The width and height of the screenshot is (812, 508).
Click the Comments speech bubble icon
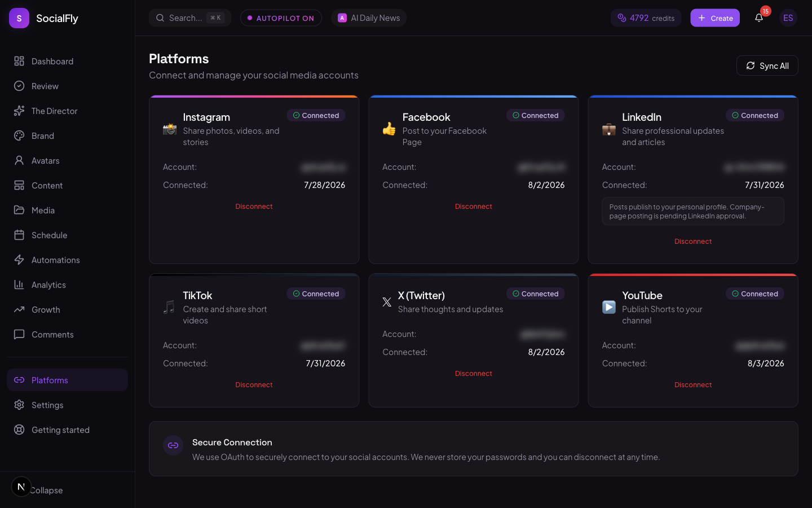tap(19, 334)
